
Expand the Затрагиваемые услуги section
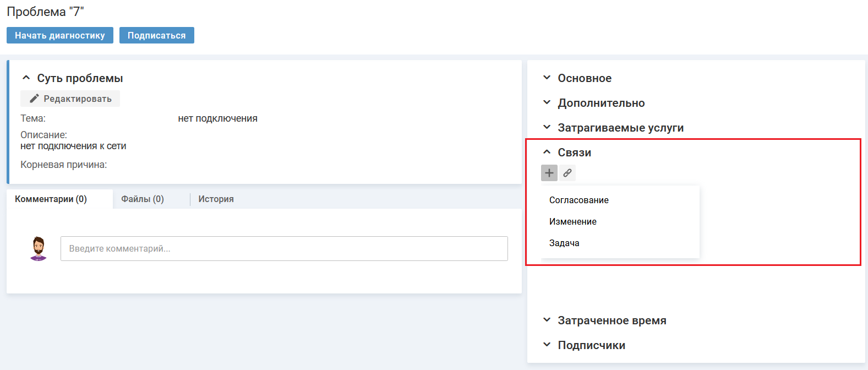547,128
